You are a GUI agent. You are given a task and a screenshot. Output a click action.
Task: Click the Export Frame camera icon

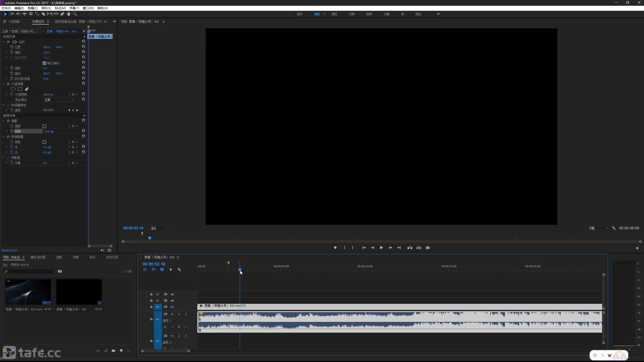coord(428,248)
